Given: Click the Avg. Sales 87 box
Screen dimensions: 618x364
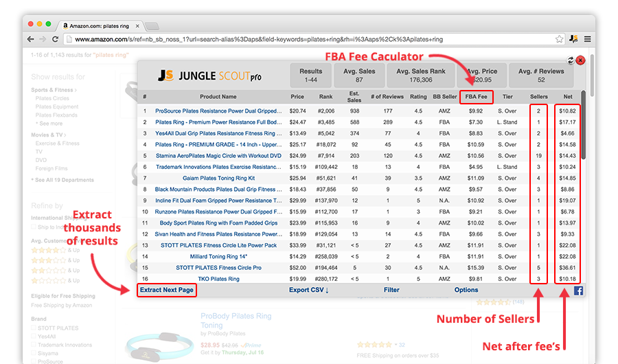Looking at the screenshot, I should click(359, 76).
